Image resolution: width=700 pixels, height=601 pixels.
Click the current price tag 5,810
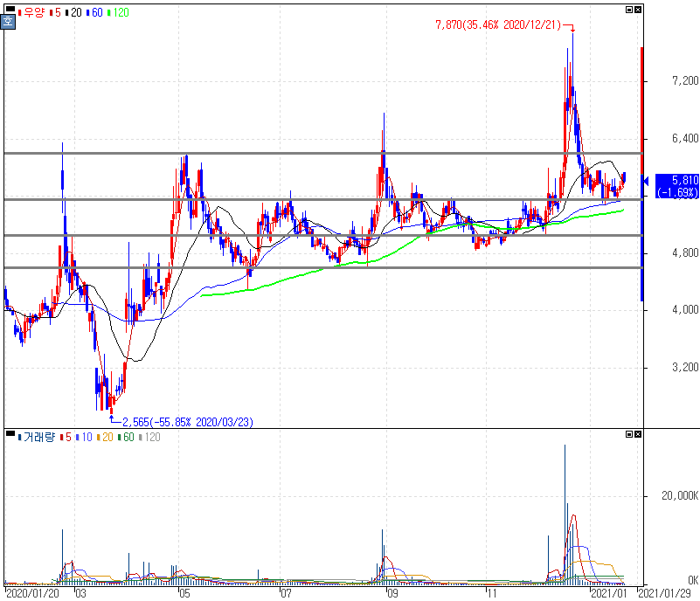point(676,186)
